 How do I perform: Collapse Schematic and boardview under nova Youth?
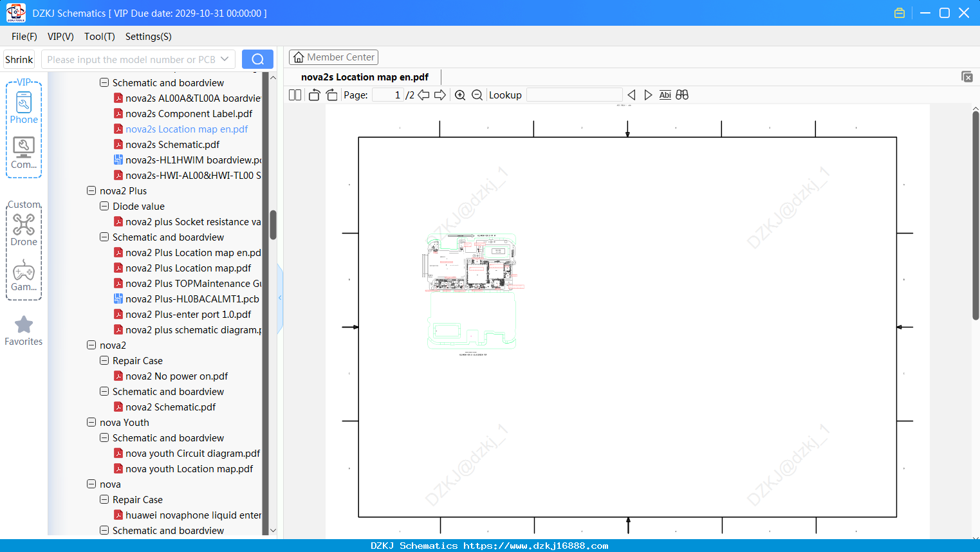pos(104,438)
